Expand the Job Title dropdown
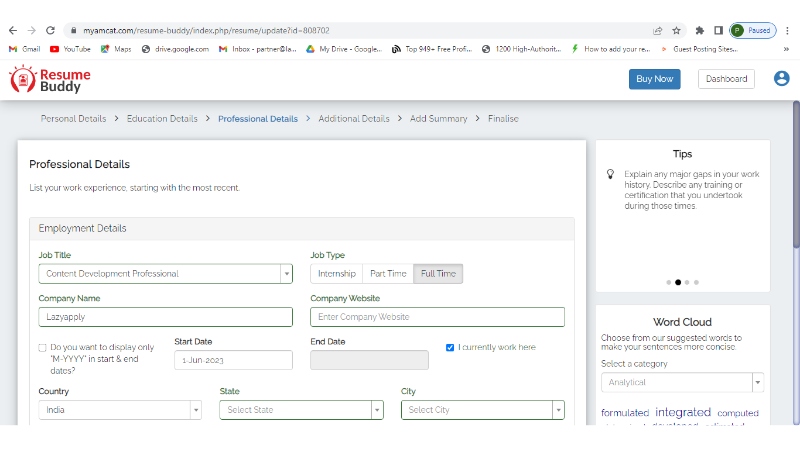The width and height of the screenshot is (800, 449). pos(286,274)
